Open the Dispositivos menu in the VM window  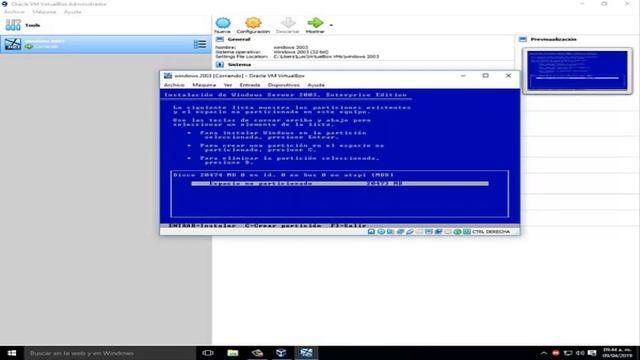[284, 85]
